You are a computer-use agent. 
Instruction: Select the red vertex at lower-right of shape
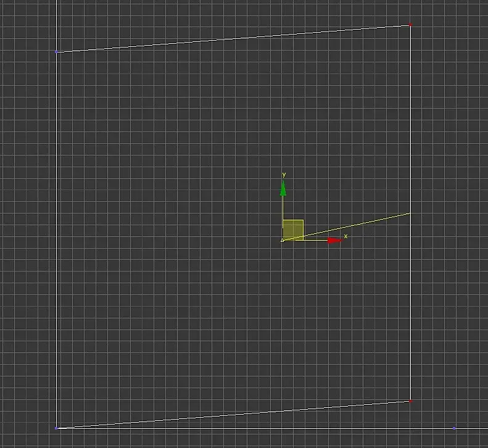pos(410,401)
